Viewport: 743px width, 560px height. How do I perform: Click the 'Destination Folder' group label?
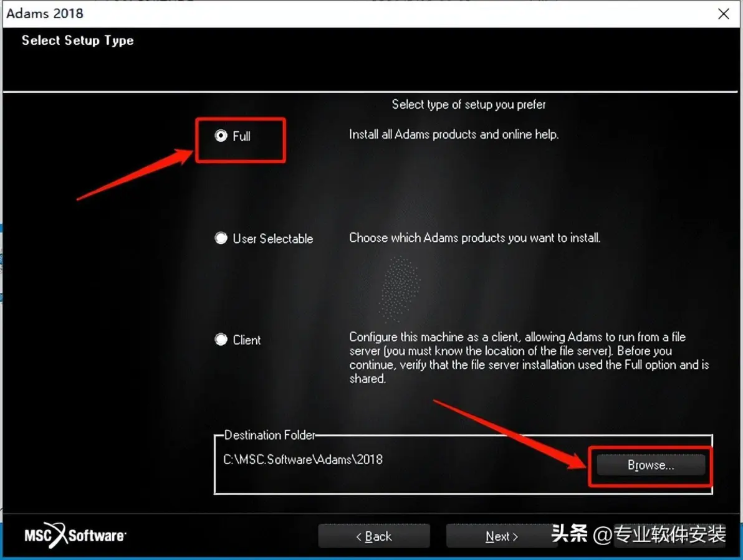[269, 435]
